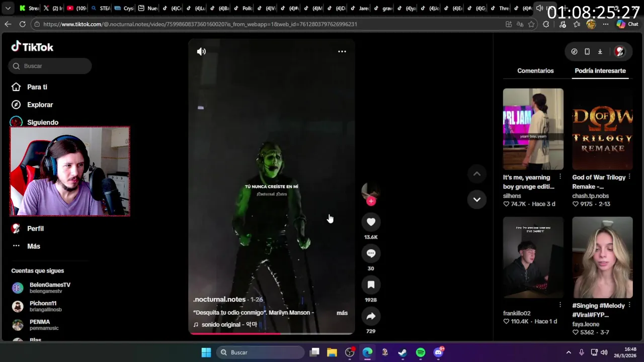This screenshot has width=644, height=362.
Task: Open PENMA followed account
Action: tap(35, 325)
